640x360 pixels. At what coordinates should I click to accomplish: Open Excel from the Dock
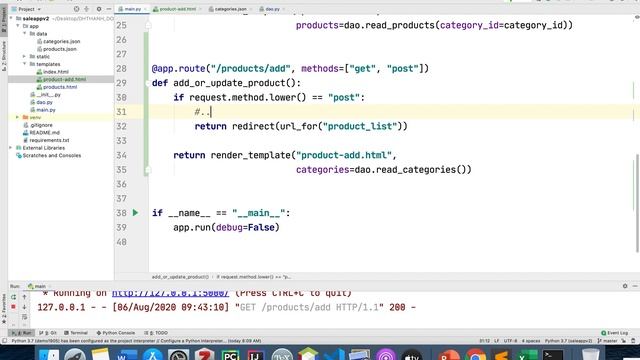527,356
